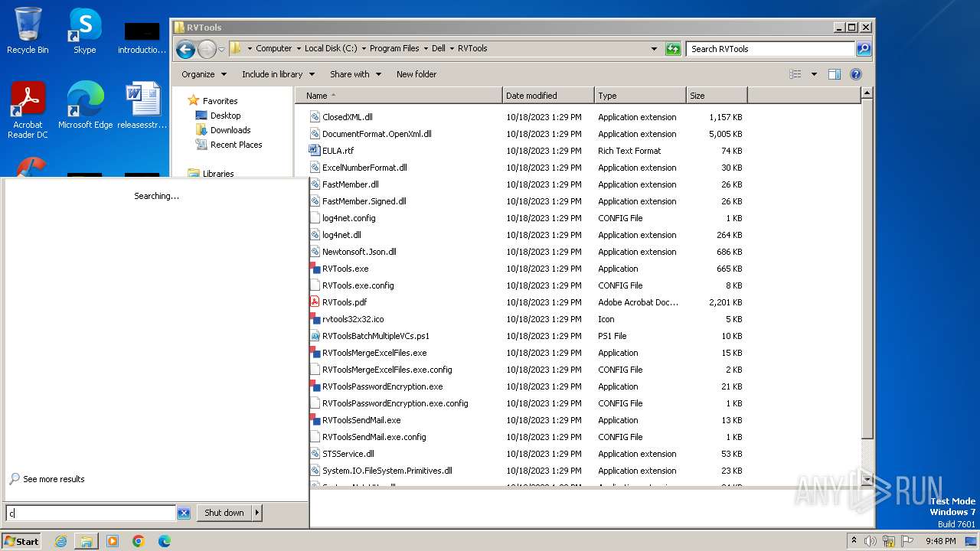Clear start menu search with X icon
Viewport: 980px width, 551px height.
184,514
